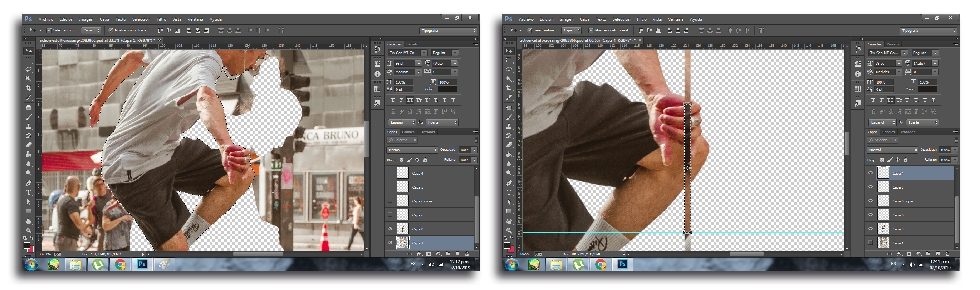The height and width of the screenshot is (290, 980).
Task: Click background red color swatch in right window
Action: (511, 249)
